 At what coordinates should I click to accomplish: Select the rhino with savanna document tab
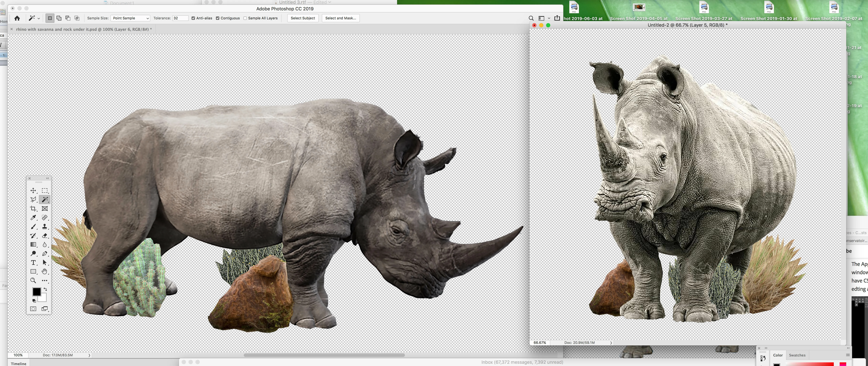(x=83, y=29)
